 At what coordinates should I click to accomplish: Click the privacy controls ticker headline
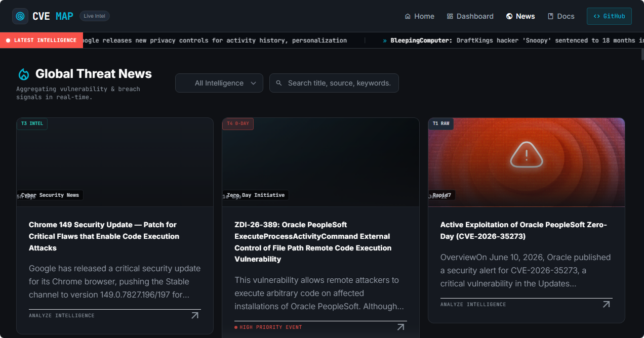click(215, 40)
